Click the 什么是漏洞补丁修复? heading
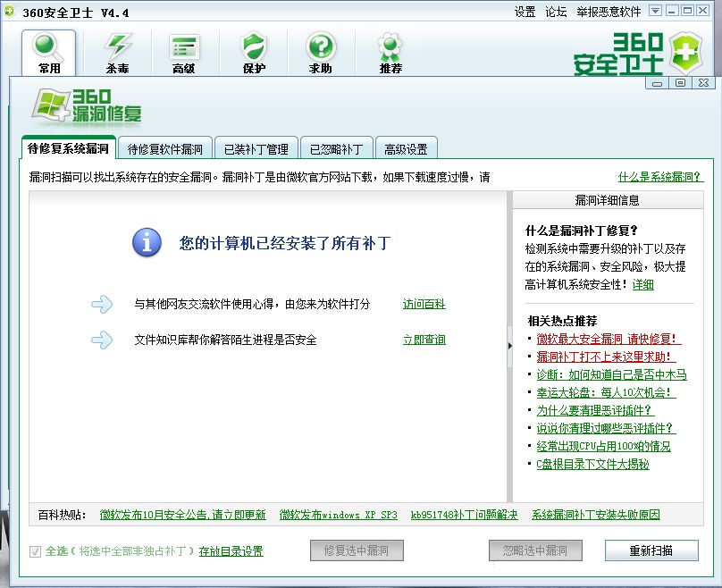Viewport: 722px width, 588px height. (582, 231)
